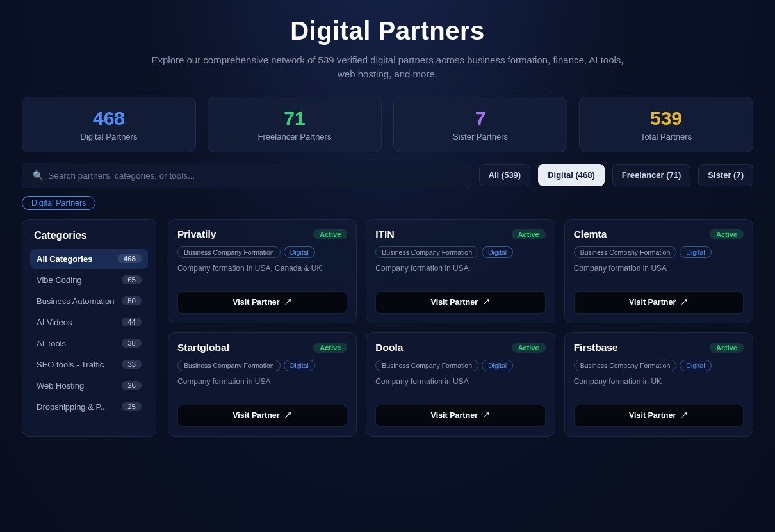Click the Digital tag on Startglobal card
This screenshot has width=775, height=532.
tap(299, 366)
